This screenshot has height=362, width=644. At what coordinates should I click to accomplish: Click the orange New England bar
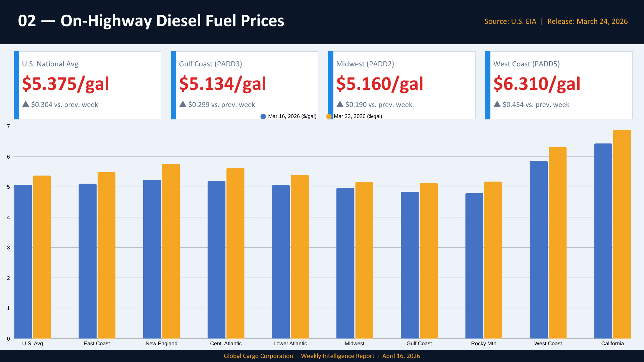171,251
